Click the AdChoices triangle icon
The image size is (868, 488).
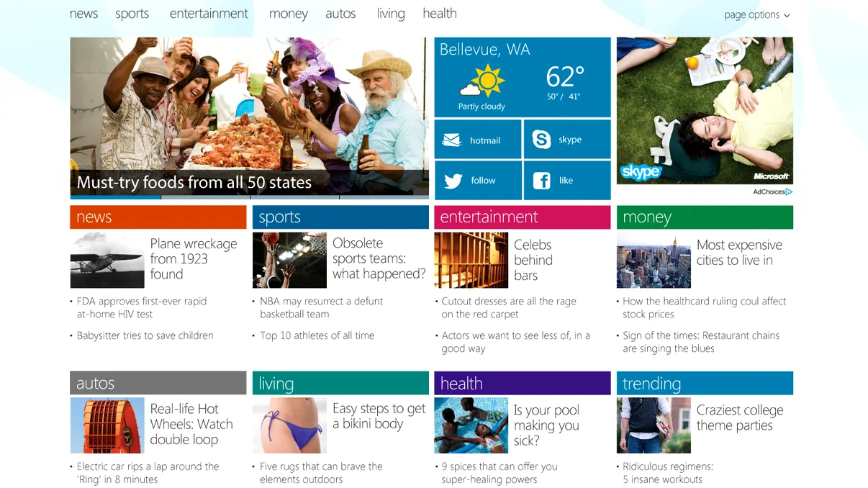[789, 192]
